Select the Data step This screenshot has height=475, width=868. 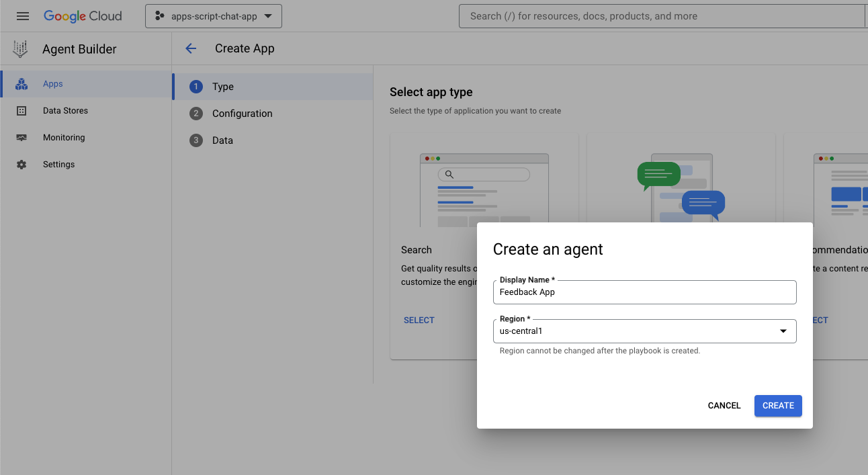pyautogui.click(x=222, y=140)
